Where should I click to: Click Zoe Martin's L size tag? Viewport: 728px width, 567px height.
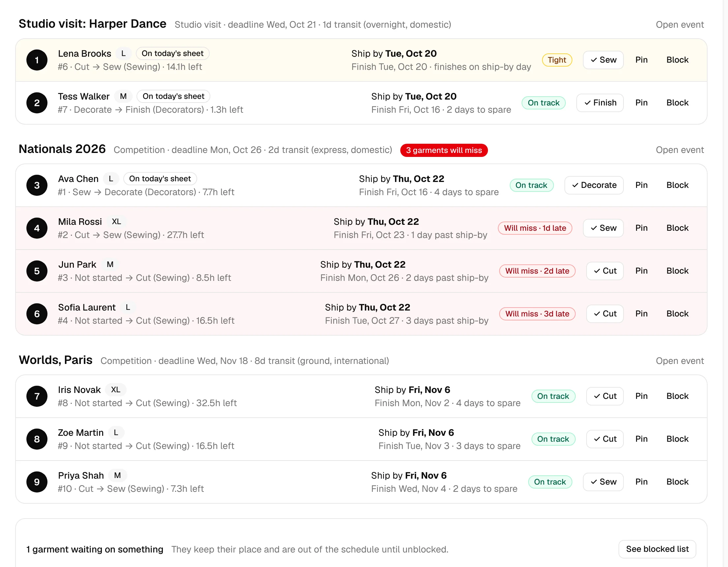(116, 433)
